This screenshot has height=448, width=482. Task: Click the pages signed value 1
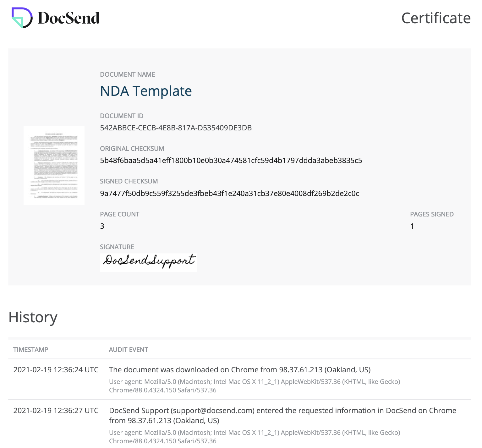click(x=412, y=226)
